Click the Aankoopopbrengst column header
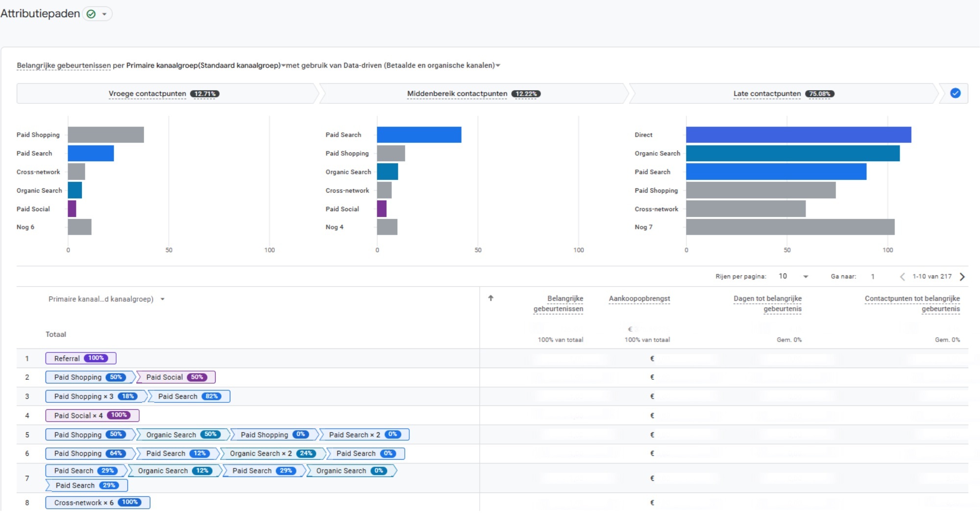The width and height of the screenshot is (980, 518). tap(639, 298)
